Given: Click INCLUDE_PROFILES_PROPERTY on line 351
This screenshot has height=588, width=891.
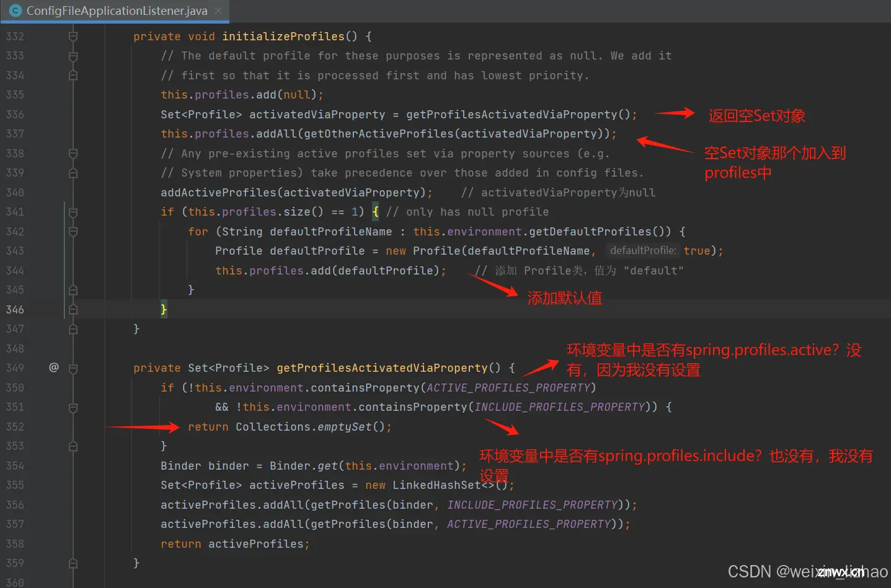Looking at the screenshot, I should [559, 407].
